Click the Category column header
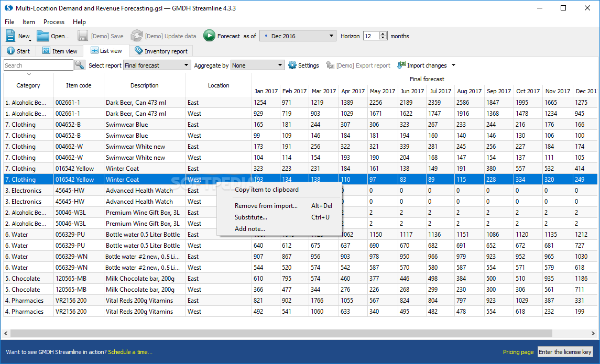This screenshot has width=600, height=364. 28,85
